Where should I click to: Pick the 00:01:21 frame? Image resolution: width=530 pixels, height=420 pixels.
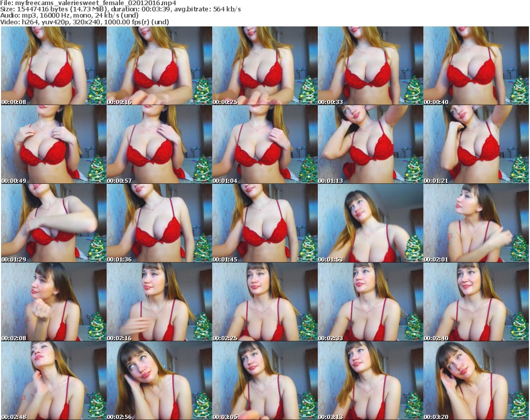pos(476,144)
